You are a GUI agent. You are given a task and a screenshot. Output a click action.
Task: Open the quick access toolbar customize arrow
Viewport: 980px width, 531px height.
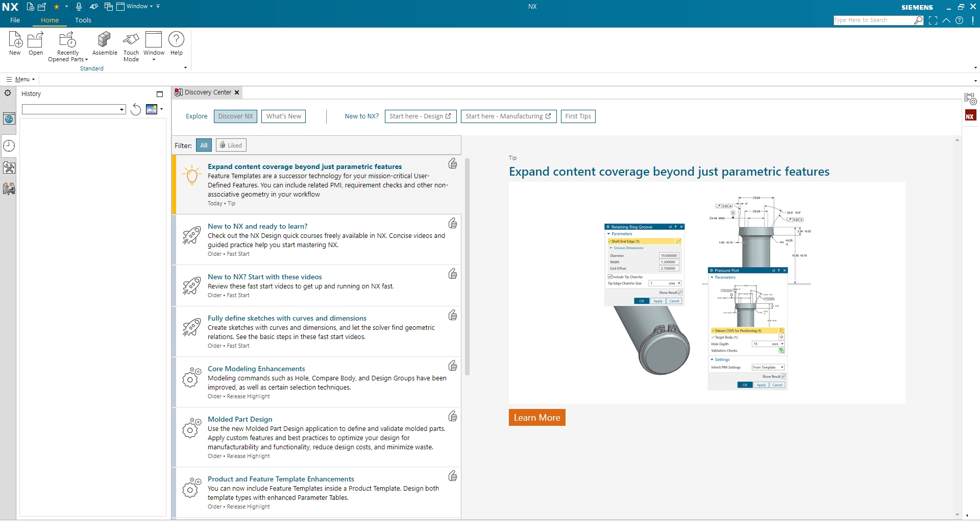[x=158, y=7]
